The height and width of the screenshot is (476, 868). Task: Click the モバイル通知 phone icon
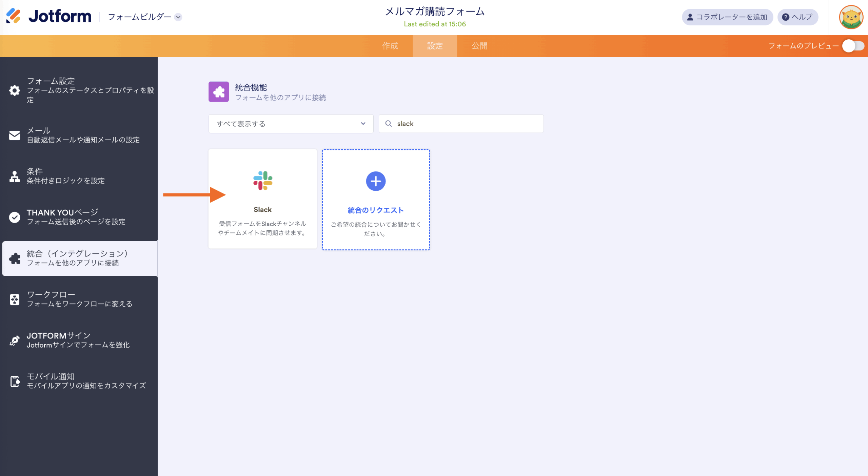[15, 381]
